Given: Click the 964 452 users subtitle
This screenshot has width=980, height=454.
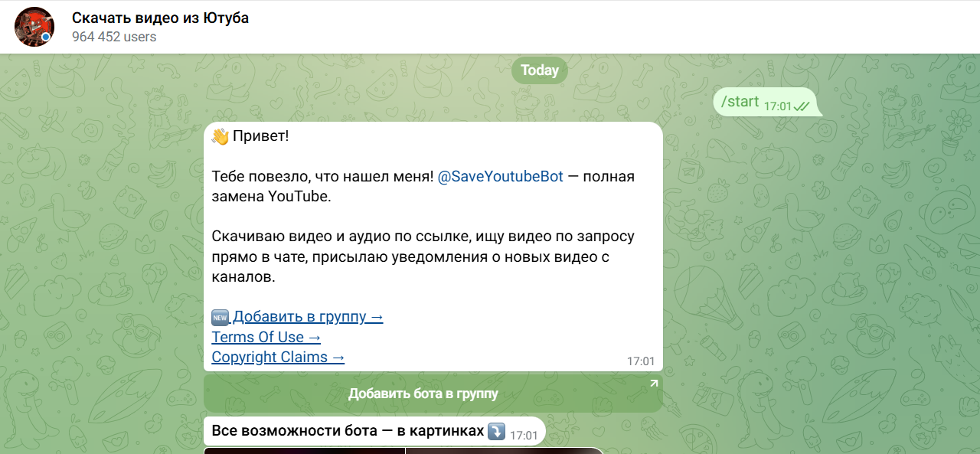Looking at the screenshot, I should [x=114, y=37].
